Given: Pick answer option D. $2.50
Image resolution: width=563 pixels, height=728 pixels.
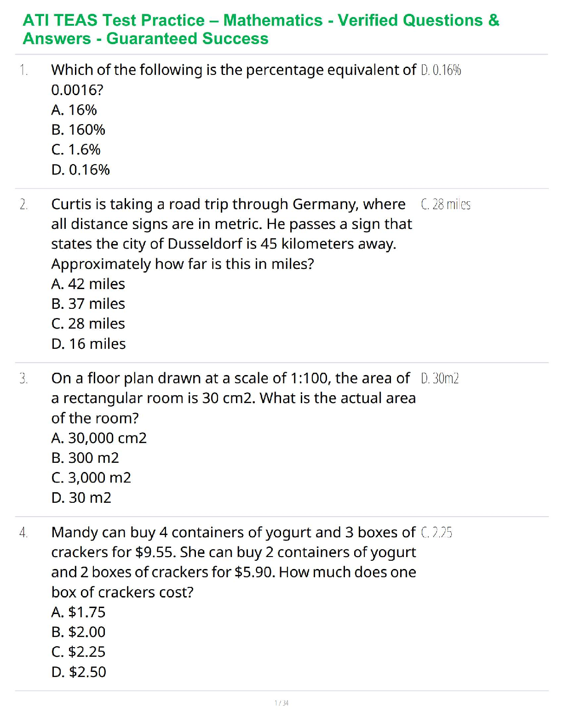Looking at the screenshot, I should [79, 672].
